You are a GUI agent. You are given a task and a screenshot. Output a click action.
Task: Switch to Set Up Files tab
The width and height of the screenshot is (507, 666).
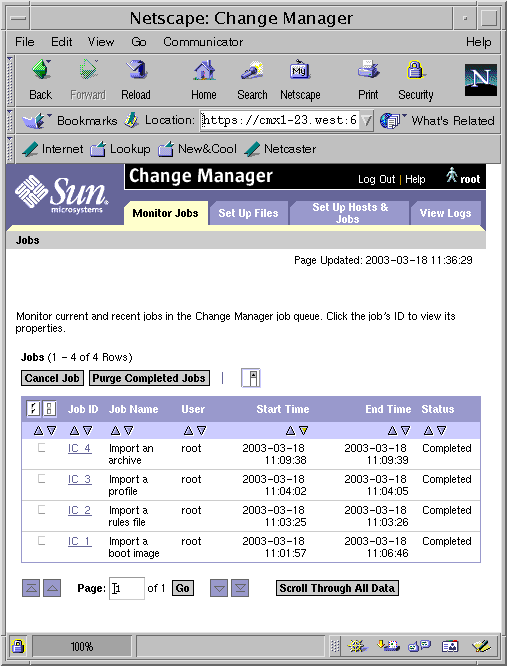[x=248, y=213]
